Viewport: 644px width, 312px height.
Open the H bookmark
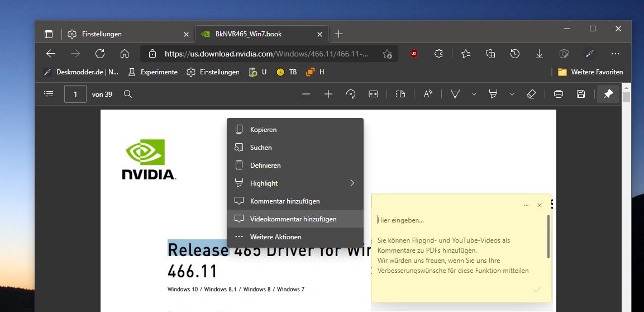[x=315, y=72]
